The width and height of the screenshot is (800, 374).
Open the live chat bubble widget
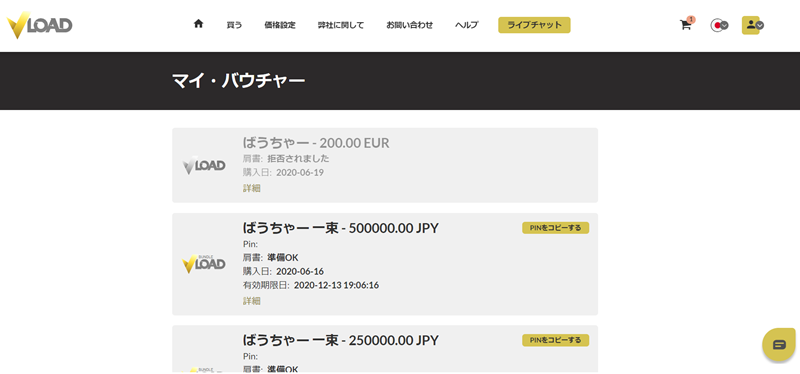[779, 345]
